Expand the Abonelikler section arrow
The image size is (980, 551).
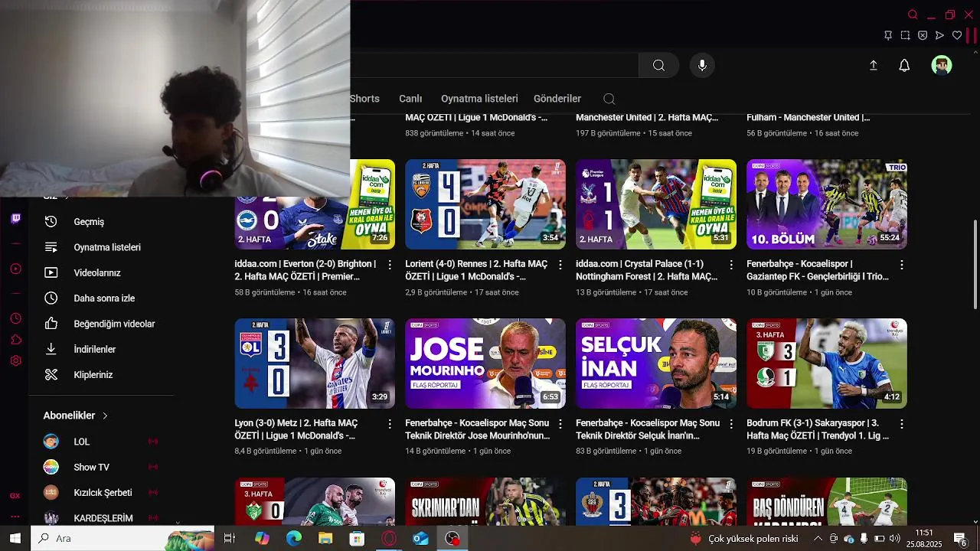point(105,416)
